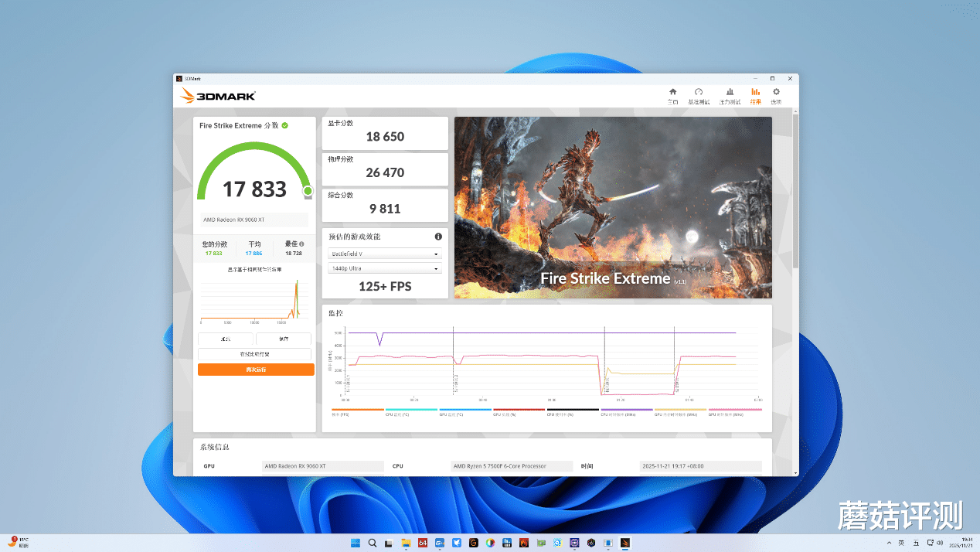Click the AMD Radeon RX 9060 XT label under the gauge

click(254, 220)
